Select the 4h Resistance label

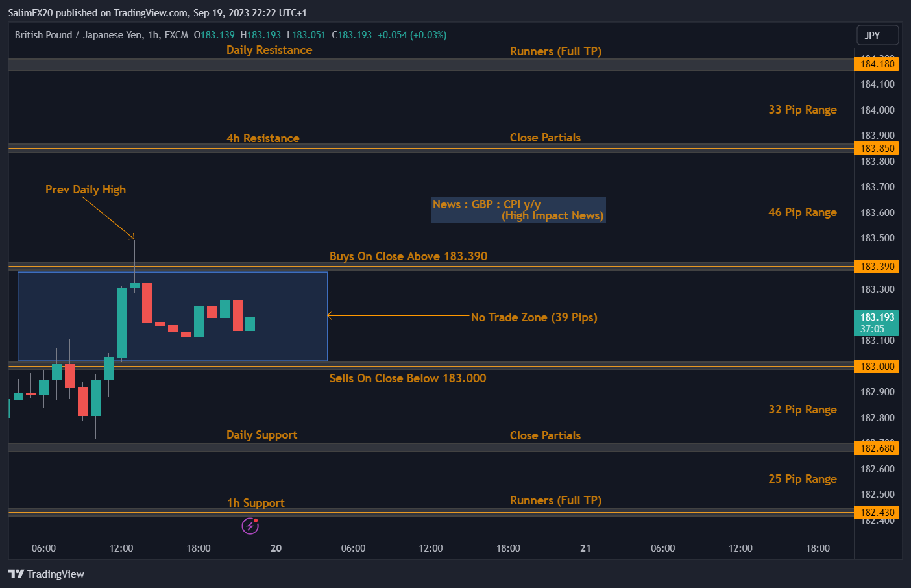coord(263,138)
